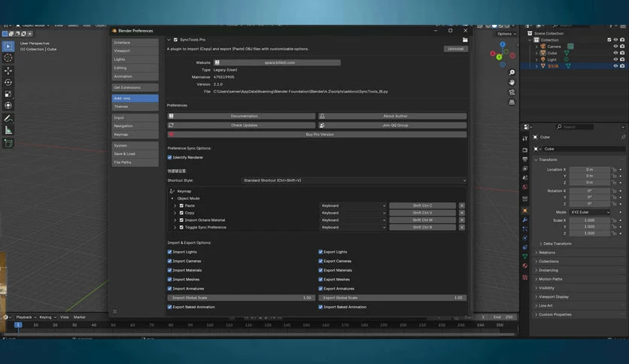The image size is (629, 364).
Task: Hide the Camera object via eye icon
Action: pos(615,47)
